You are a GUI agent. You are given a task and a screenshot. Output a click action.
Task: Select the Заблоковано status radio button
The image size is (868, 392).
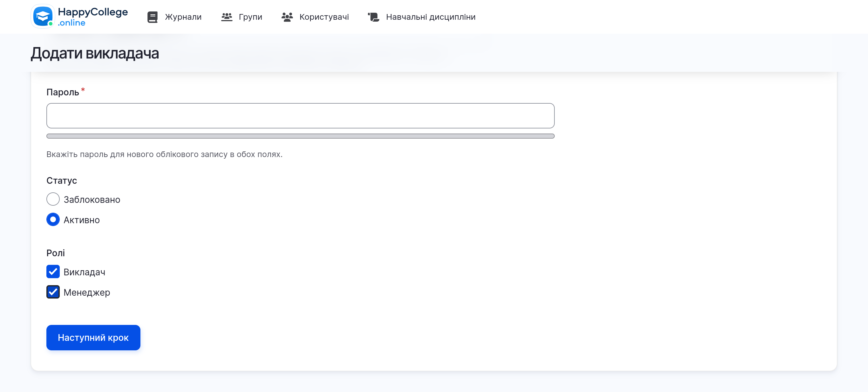(53, 199)
